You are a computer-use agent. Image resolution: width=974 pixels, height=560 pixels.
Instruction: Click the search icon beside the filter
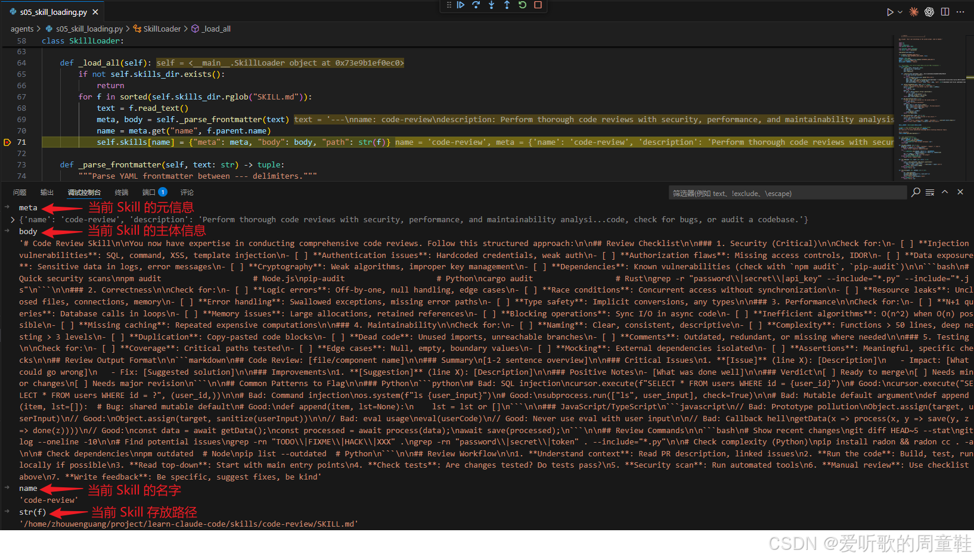pyautogui.click(x=916, y=192)
